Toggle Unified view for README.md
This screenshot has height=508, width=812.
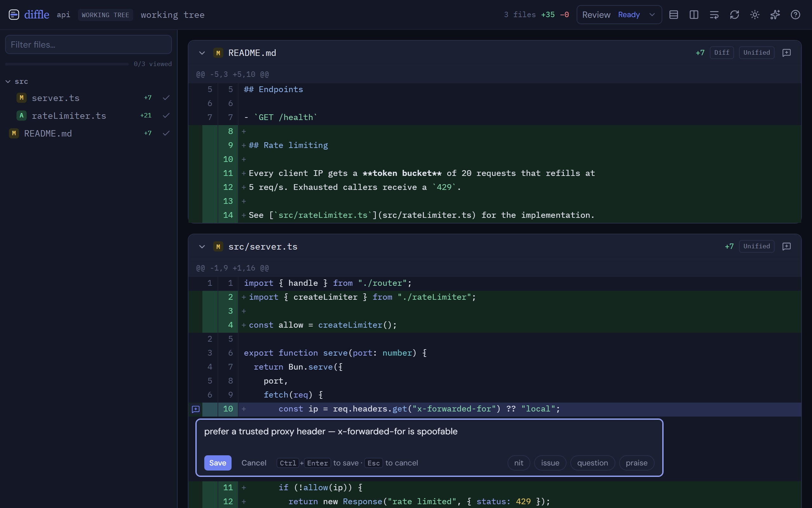pos(756,53)
